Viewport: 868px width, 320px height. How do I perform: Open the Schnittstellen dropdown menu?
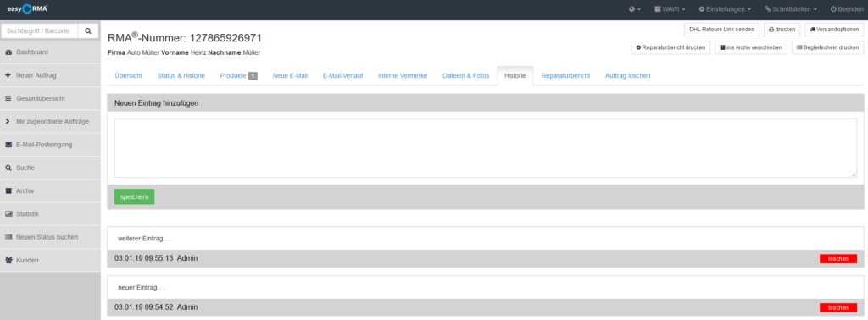(x=791, y=9)
